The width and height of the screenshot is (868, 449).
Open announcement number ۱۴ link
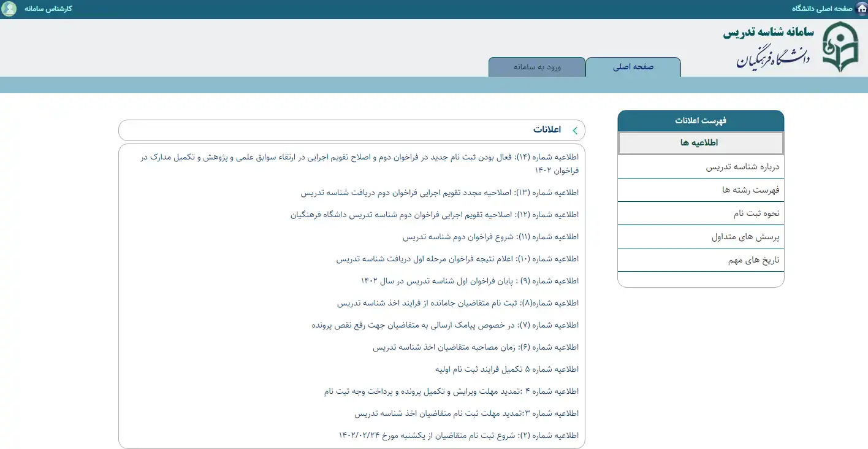point(359,163)
